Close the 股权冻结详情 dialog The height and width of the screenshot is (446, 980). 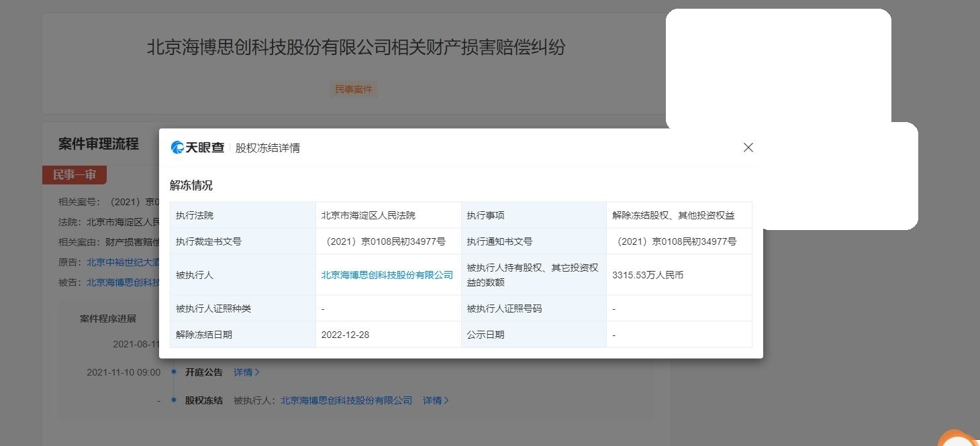coord(748,148)
